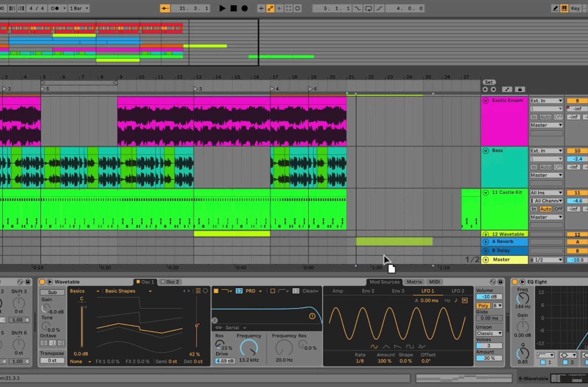Enable the Draw Mode pencil icon

coord(555,8)
